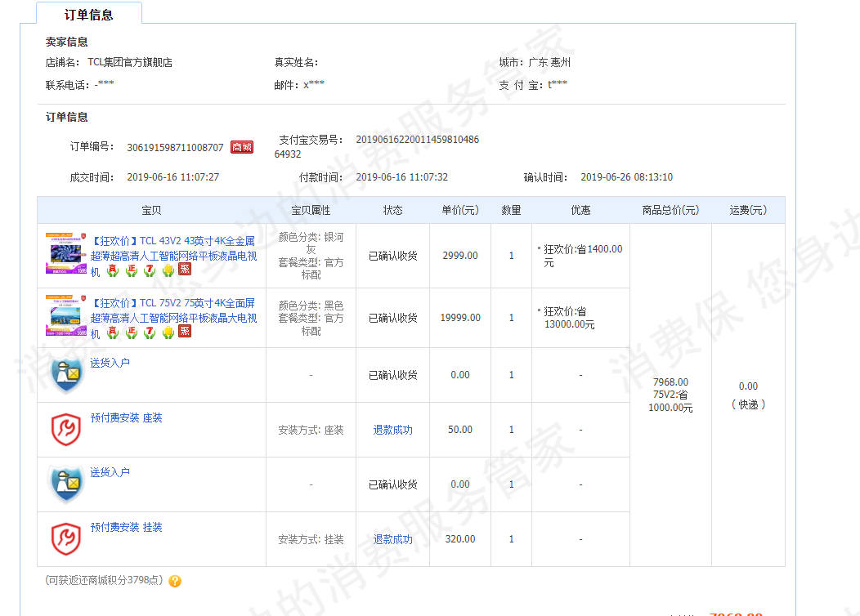
Task: Click the red 聚 badge on TCL 43V2
Action: (186, 269)
